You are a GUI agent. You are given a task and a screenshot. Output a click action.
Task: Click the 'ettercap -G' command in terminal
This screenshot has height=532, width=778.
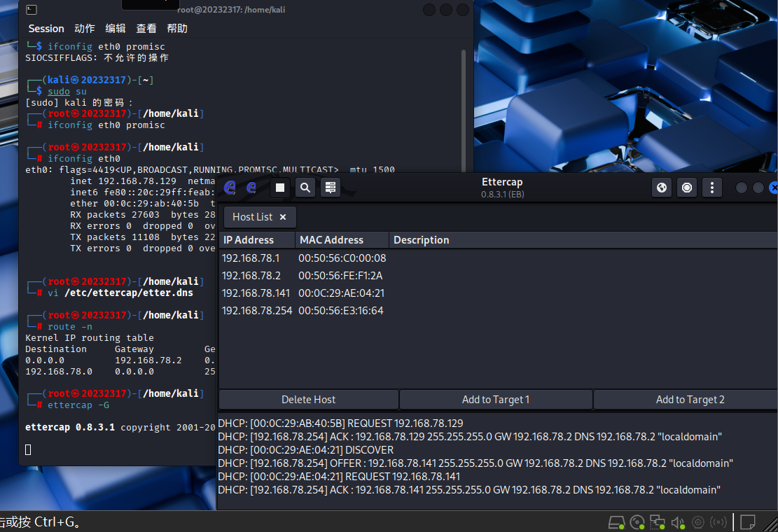coord(78,405)
